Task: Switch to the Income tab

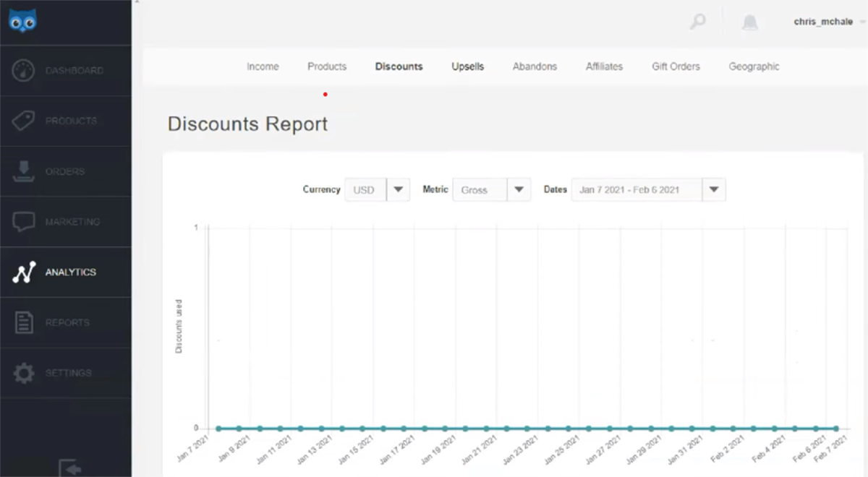Action: click(263, 66)
